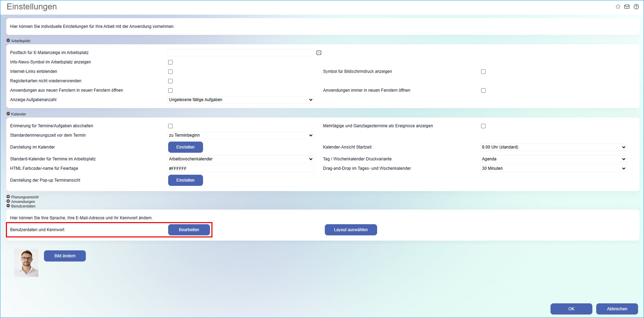Click the Layout auswählen button
This screenshot has width=644, height=318.
tap(351, 230)
